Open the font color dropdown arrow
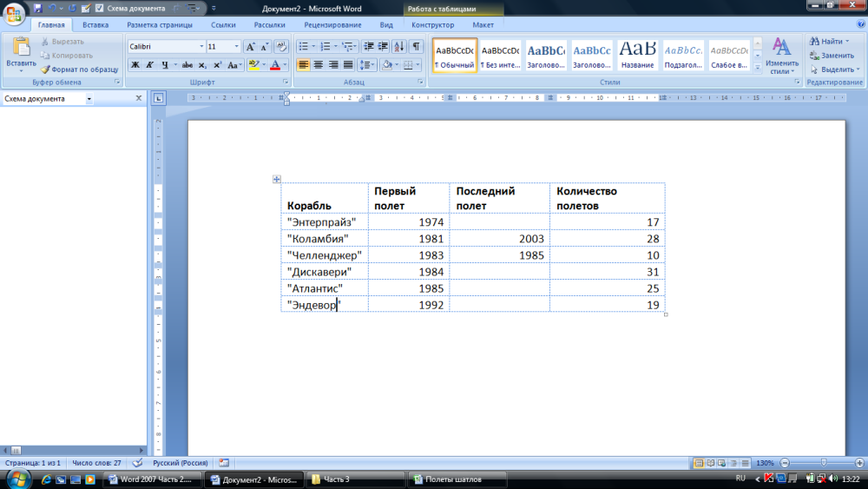868x489 pixels. [x=285, y=65]
